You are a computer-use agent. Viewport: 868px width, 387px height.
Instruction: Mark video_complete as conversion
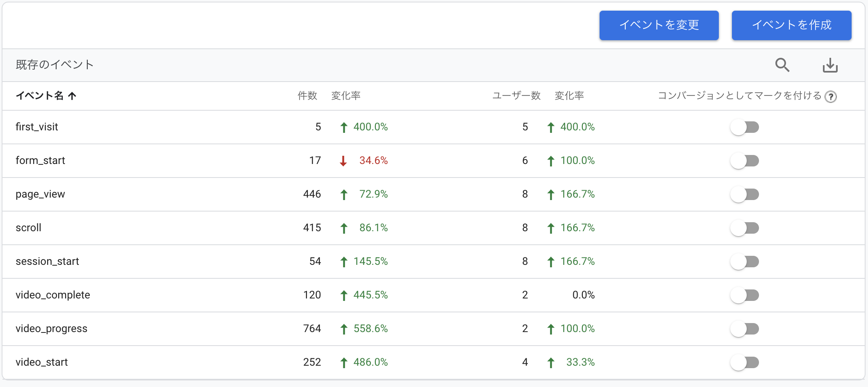745,295
